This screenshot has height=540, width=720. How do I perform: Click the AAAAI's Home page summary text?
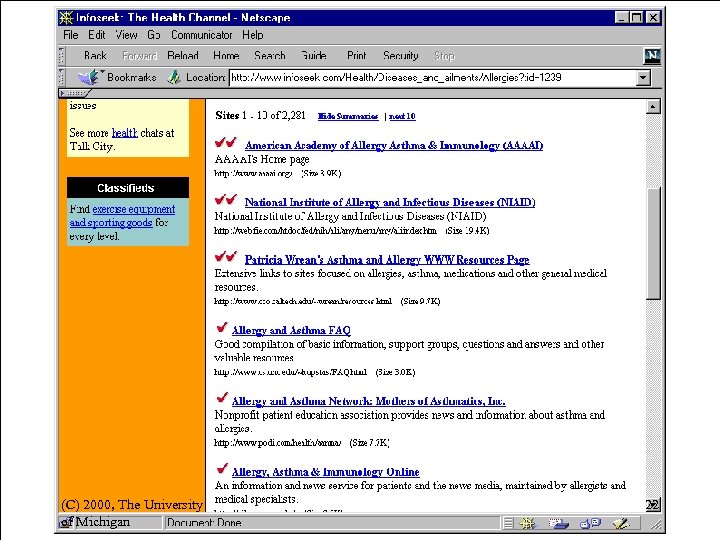click(x=262, y=160)
